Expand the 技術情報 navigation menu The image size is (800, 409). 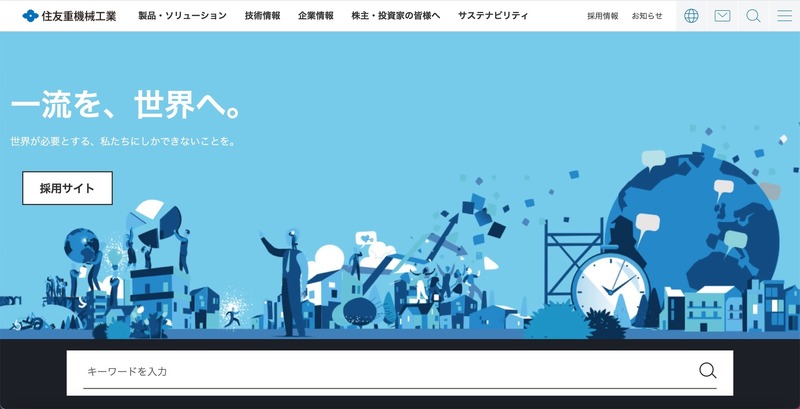coord(262,16)
